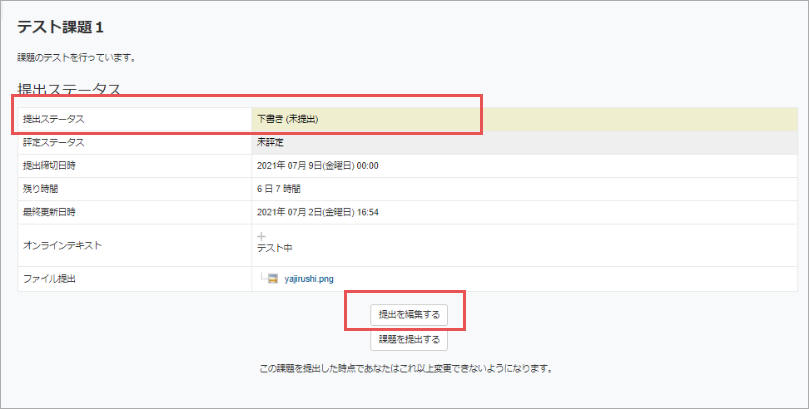
Task: Select the ファイル提出 row label
Action: [50, 278]
